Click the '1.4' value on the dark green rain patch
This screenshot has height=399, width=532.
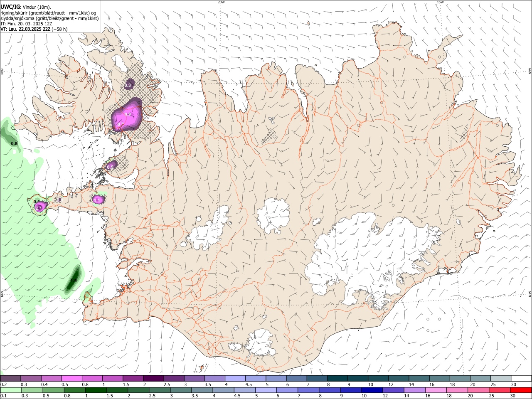click(x=74, y=281)
